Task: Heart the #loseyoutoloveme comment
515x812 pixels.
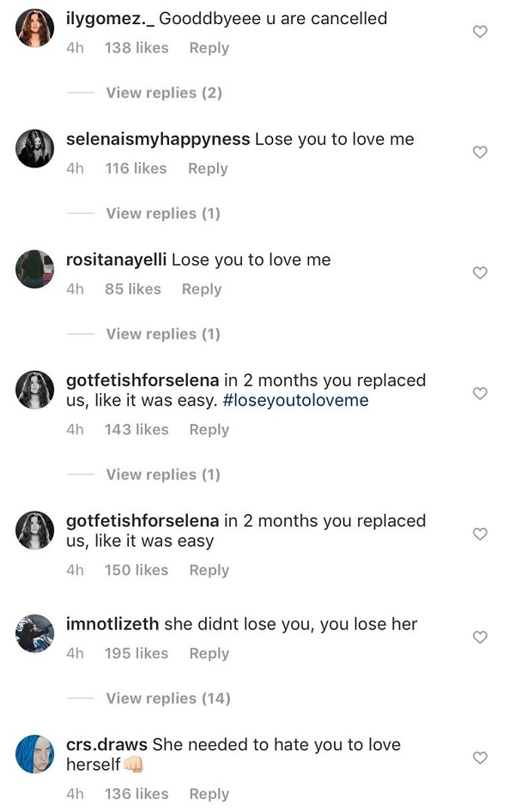Action: click(481, 393)
